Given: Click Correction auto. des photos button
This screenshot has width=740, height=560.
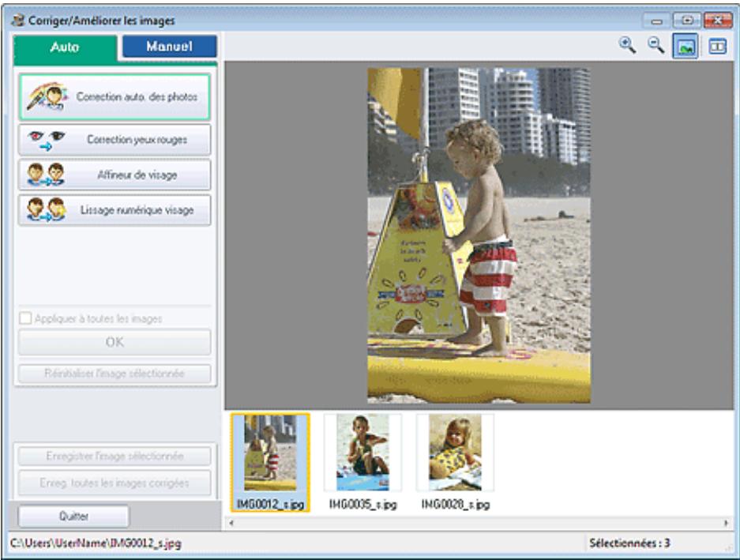Looking at the screenshot, I should (115, 97).
